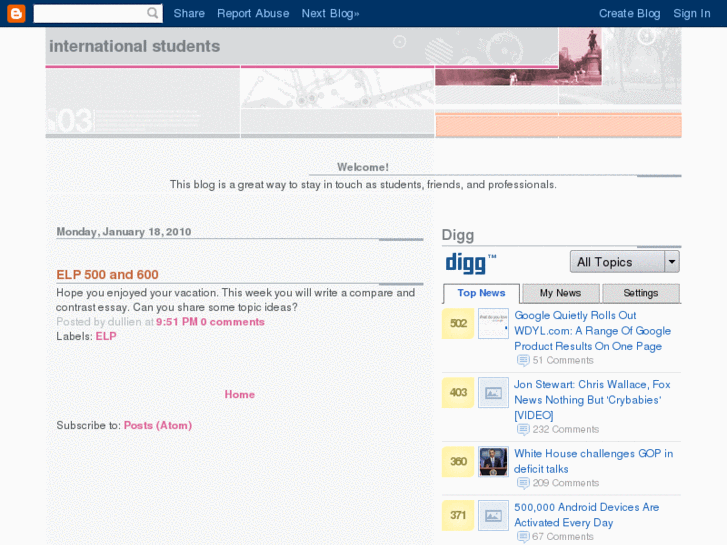727x545 pixels.
Task: Open White House deficit talks thumbnail
Action: [493, 462]
